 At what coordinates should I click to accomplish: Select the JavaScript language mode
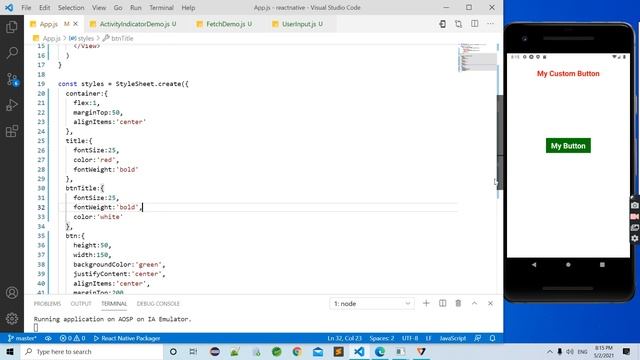pyautogui.click(x=453, y=338)
